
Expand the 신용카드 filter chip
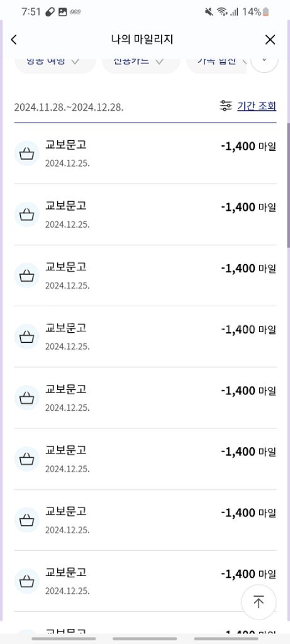click(140, 64)
